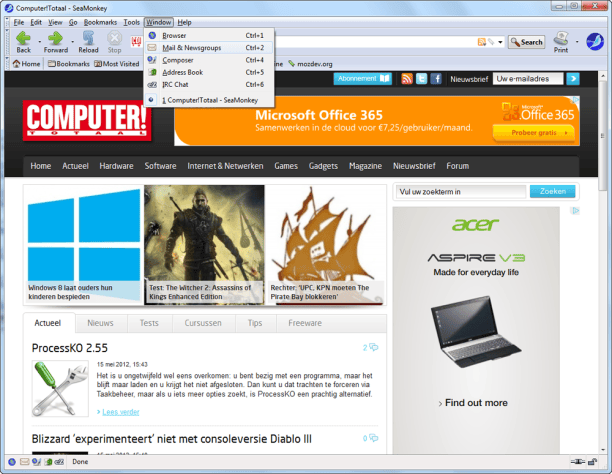The height and width of the screenshot is (474, 612).
Task: Select Address Book in Window menu
Action: point(209,72)
